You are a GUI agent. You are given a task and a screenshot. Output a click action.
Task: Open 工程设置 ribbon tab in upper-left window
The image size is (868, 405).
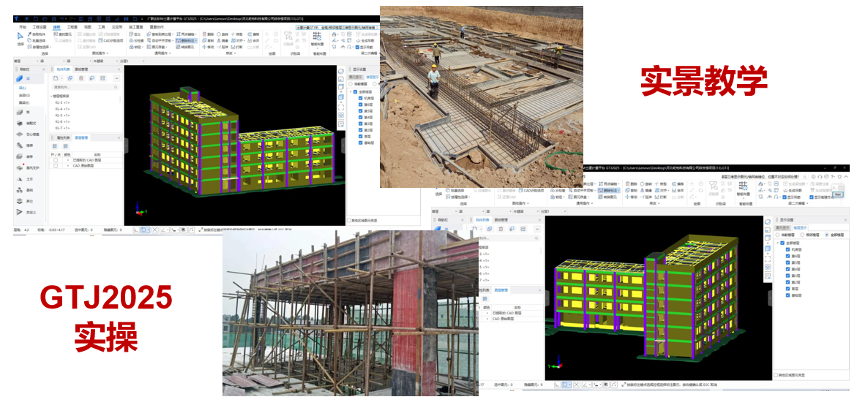click(x=40, y=26)
